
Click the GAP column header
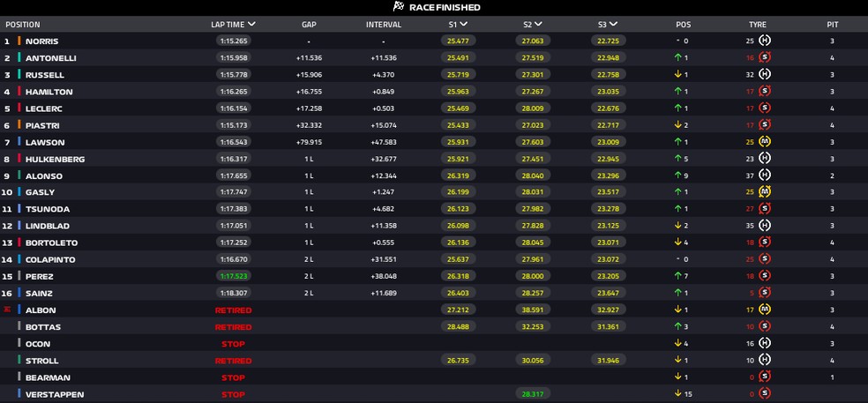tap(309, 25)
